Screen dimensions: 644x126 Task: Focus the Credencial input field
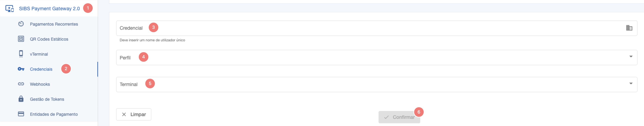point(350,28)
